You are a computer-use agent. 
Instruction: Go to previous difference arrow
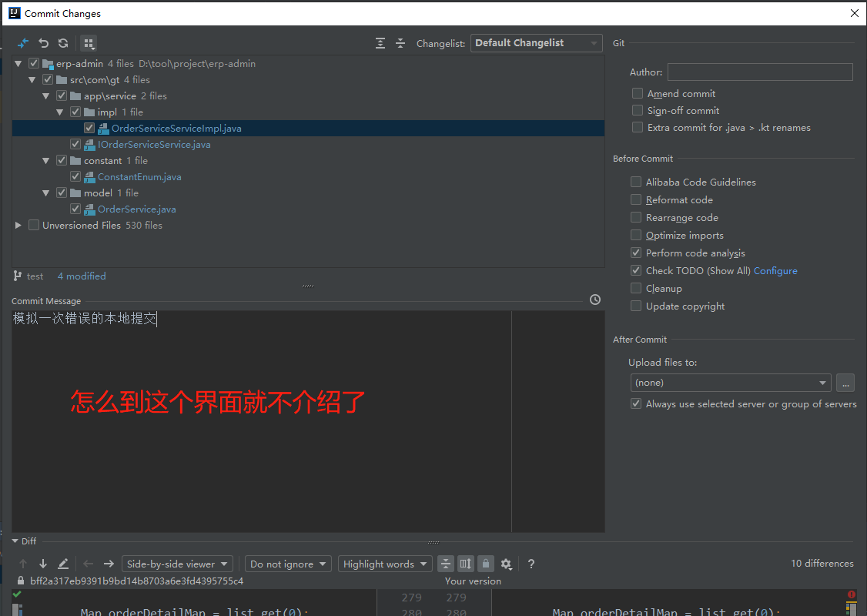23,564
